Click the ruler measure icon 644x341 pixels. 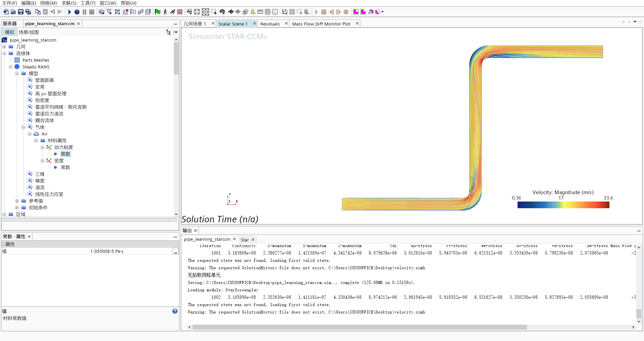coord(260,12)
